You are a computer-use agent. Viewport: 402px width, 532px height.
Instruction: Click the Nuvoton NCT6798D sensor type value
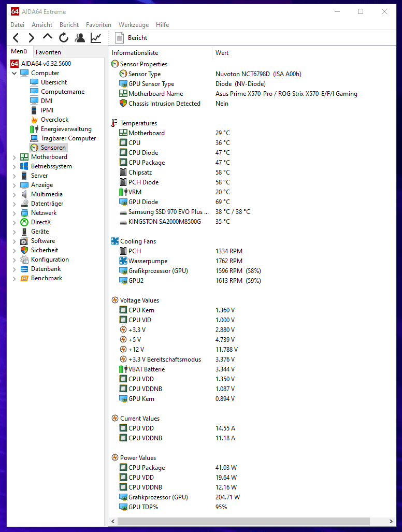258,74
